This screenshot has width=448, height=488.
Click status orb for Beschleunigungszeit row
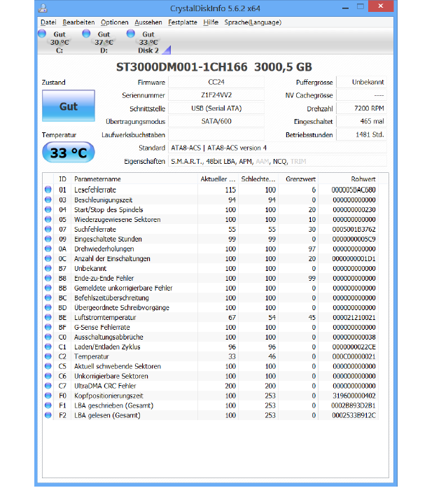point(48,200)
